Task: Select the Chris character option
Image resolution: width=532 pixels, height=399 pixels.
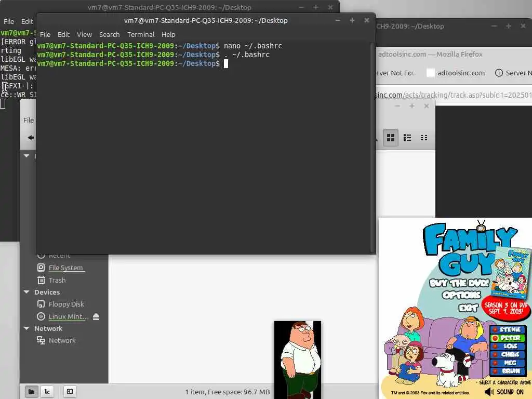Action: coord(508,354)
